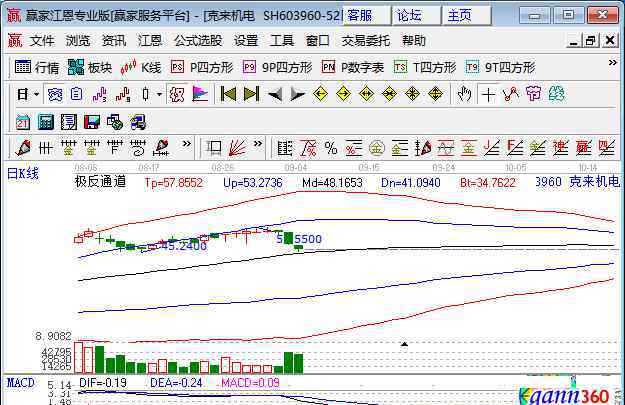Open the 江恩 menu
This screenshot has height=405, width=625.
click(x=150, y=41)
